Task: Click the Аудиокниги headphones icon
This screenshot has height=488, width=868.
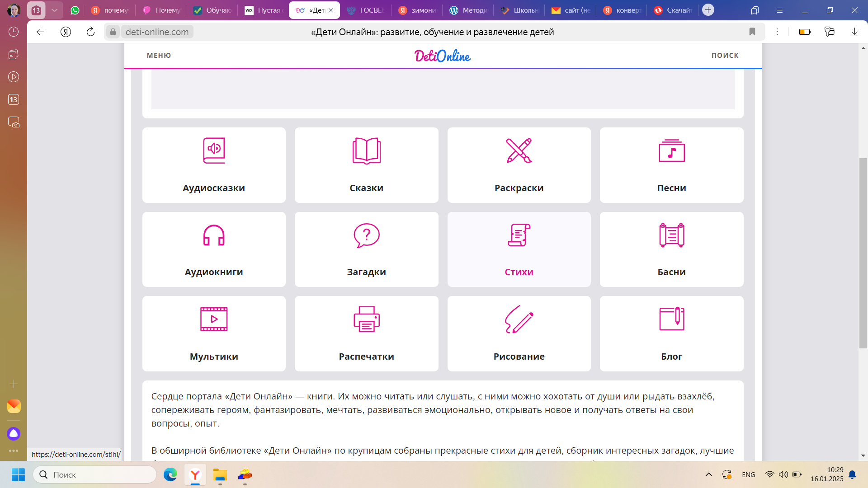Action: [x=214, y=235]
